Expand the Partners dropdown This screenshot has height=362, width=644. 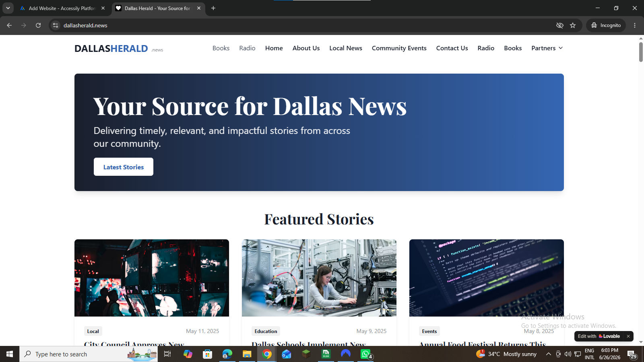pos(547,48)
